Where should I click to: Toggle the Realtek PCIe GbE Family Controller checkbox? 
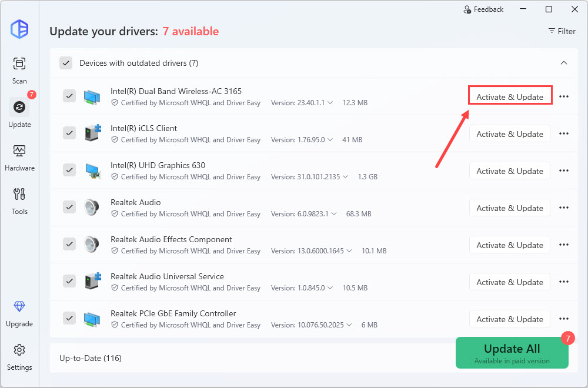click(69, 318)
